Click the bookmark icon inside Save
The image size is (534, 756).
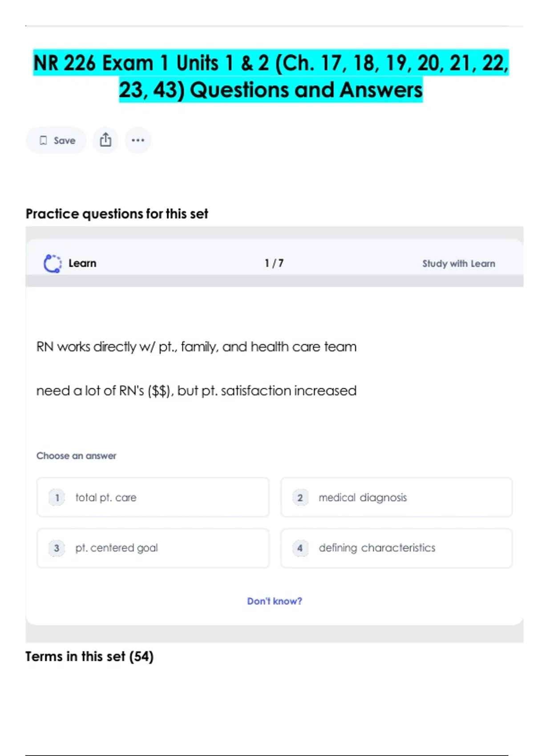[43, 141]
